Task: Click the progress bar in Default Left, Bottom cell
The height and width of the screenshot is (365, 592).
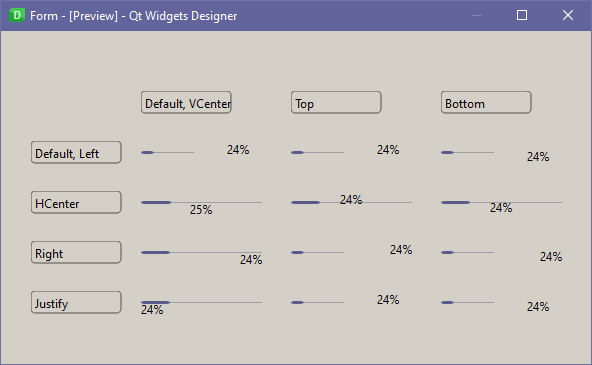Action: coord(495,154)
